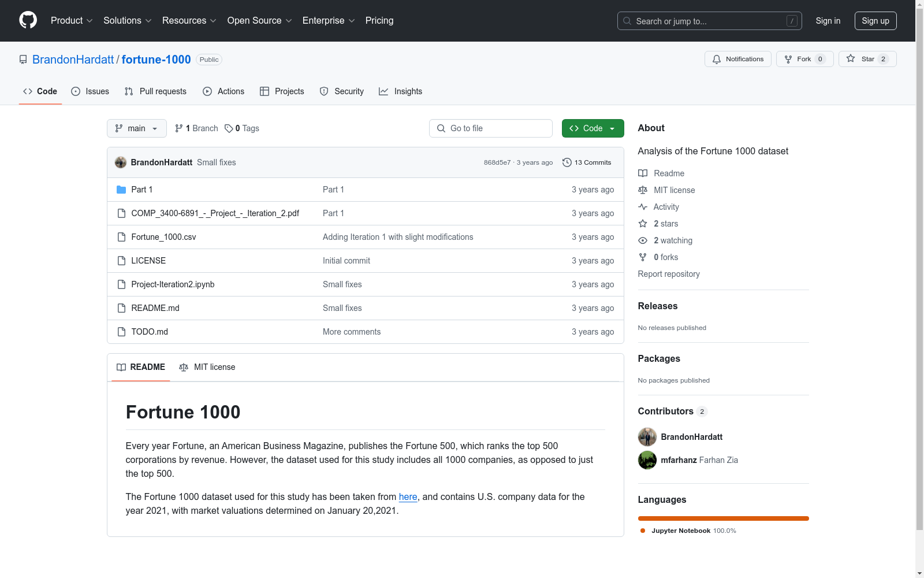Open the Security tab
Viewport: 924px width, 578px height.
point(342,91)
